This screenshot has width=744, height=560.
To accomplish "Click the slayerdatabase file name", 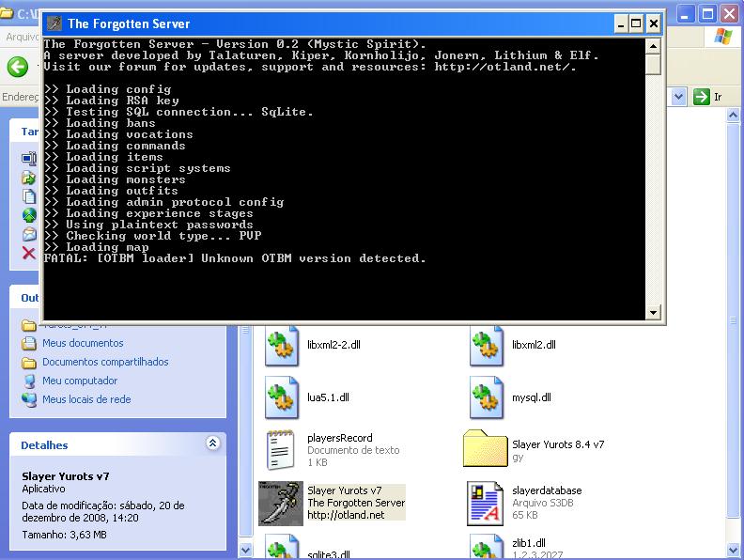I will (x=547, y=490).
